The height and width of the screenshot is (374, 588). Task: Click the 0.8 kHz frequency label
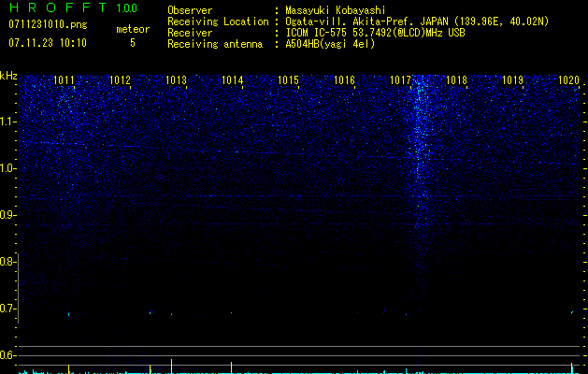click(x=7, y=262)
